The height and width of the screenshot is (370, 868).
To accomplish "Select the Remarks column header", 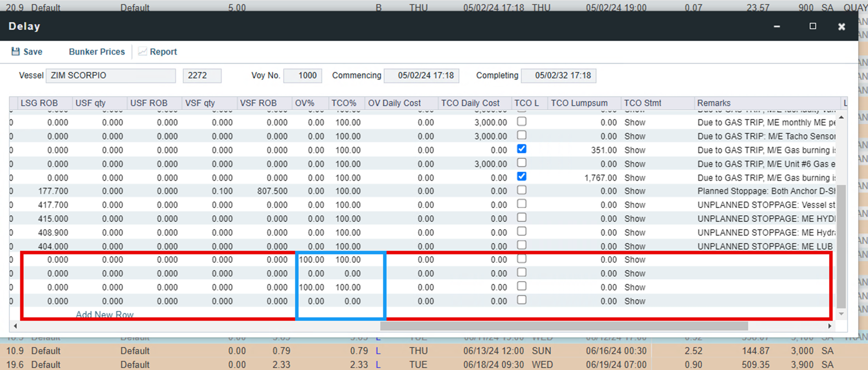I will tap(713, 103).
